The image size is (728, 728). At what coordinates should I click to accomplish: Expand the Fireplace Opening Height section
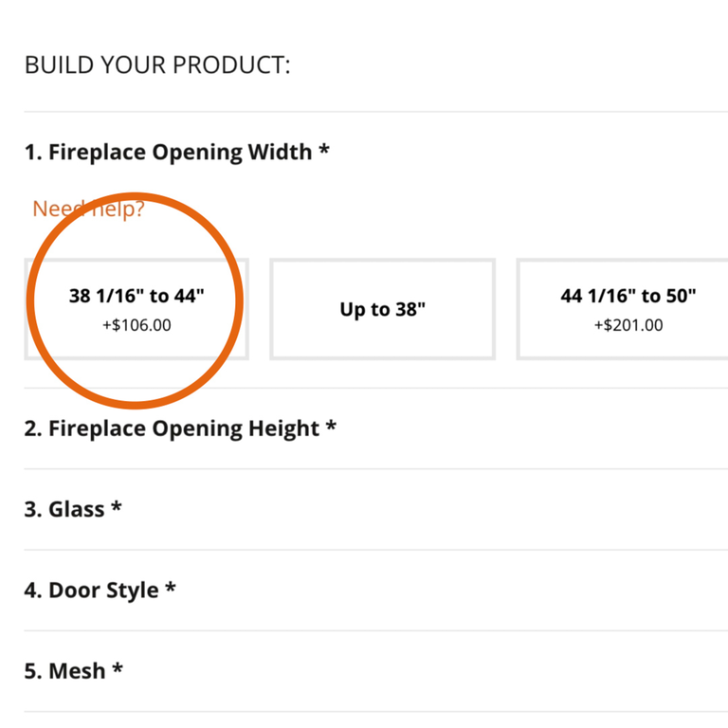(171, 428)
